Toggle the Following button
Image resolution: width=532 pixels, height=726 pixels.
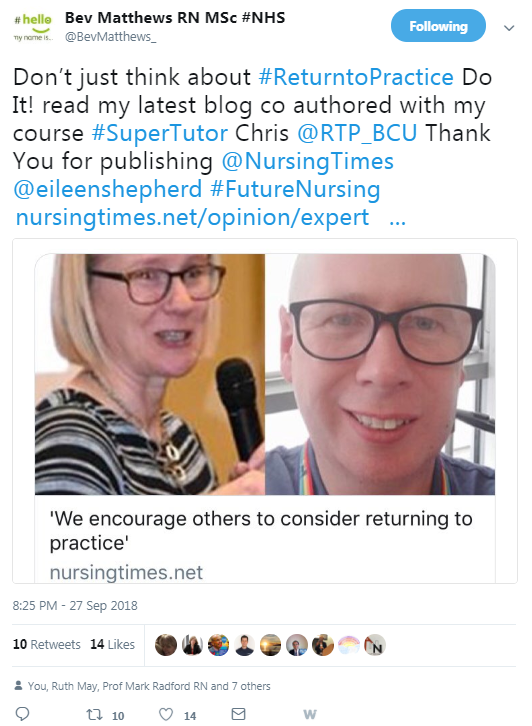(x=438, y=26)
